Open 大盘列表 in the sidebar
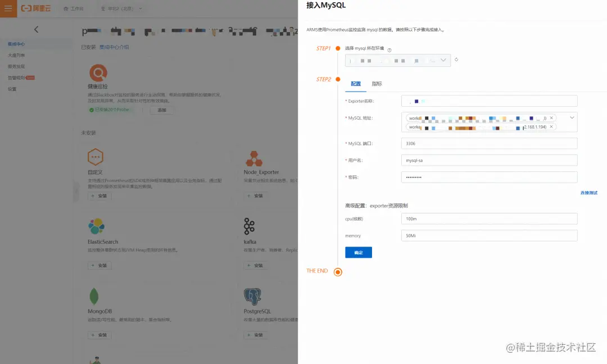The image size is (607, 364). click(16, 55)
